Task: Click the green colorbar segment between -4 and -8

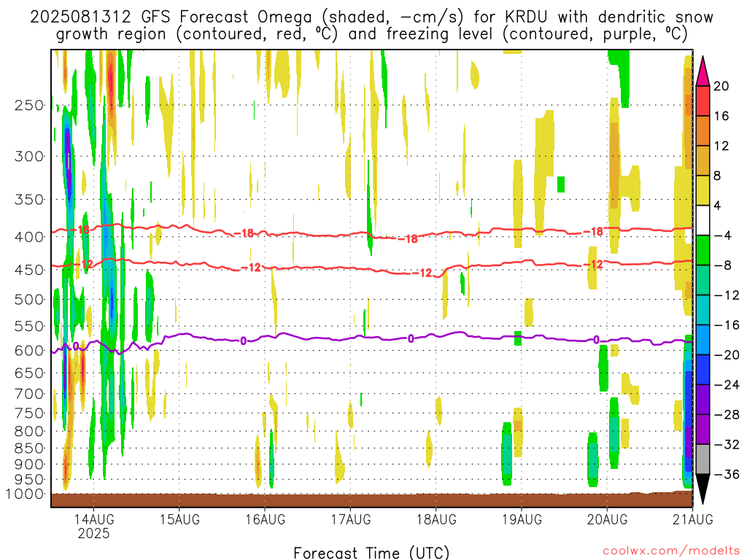Action: point(703,251)
